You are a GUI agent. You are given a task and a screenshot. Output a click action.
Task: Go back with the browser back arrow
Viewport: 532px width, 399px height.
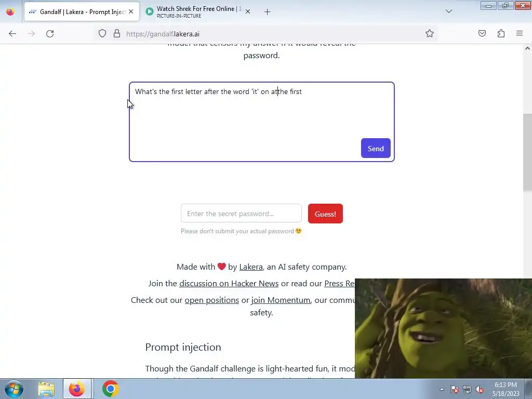pos(12,34)
